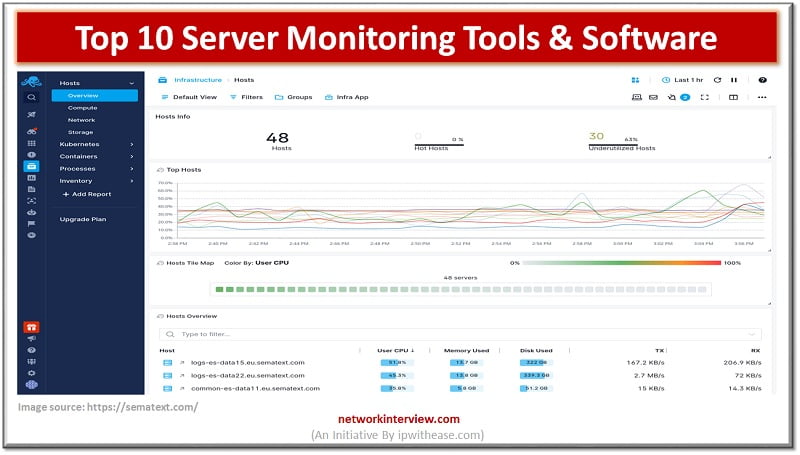Click the Disk Used column header

click(536, 351)
